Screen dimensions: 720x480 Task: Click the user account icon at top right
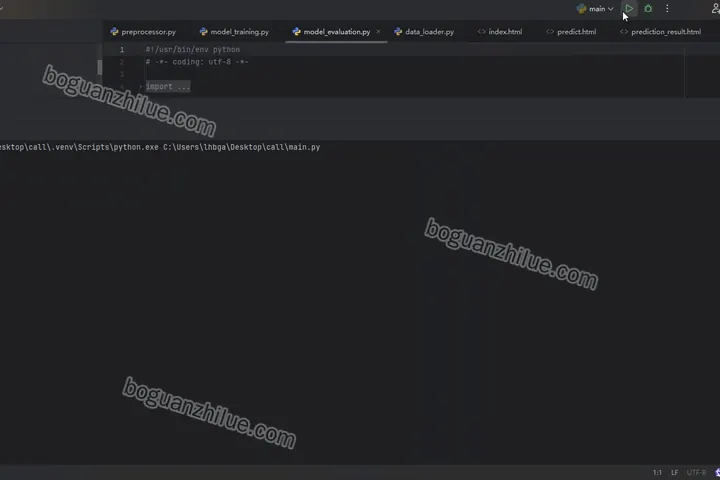[715, 9]
